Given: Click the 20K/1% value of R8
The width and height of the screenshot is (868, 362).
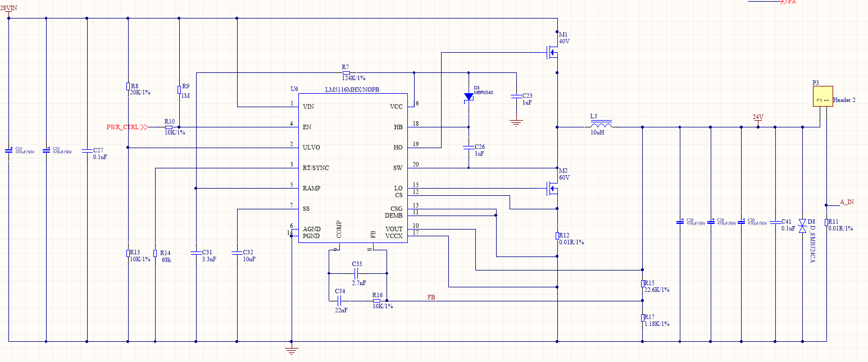Looking at the screenshot, I should point(140,93).
